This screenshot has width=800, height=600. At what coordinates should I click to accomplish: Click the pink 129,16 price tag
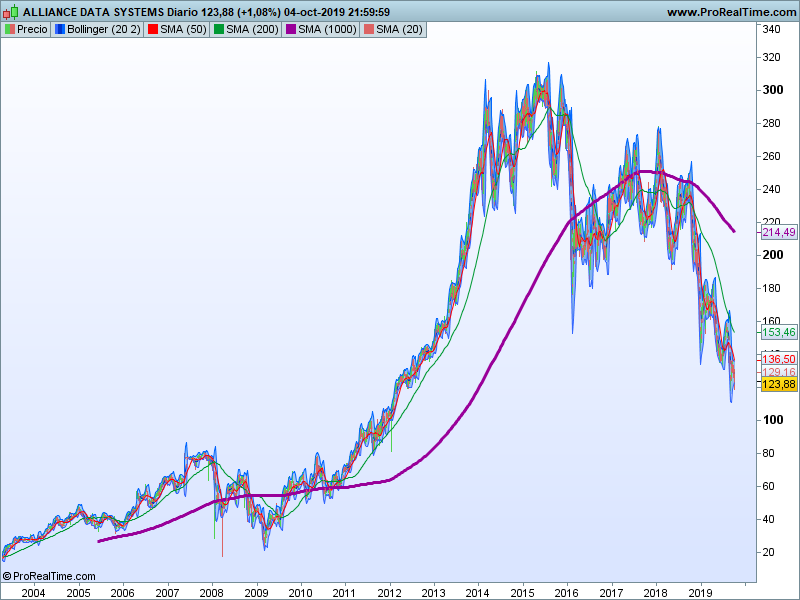tap(779, 371)
